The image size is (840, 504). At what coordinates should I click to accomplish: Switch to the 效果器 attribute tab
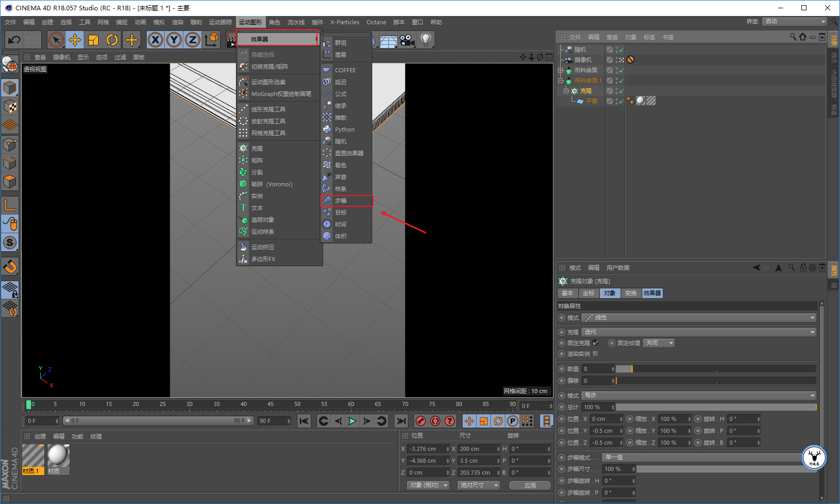click(x=652, y=293)
